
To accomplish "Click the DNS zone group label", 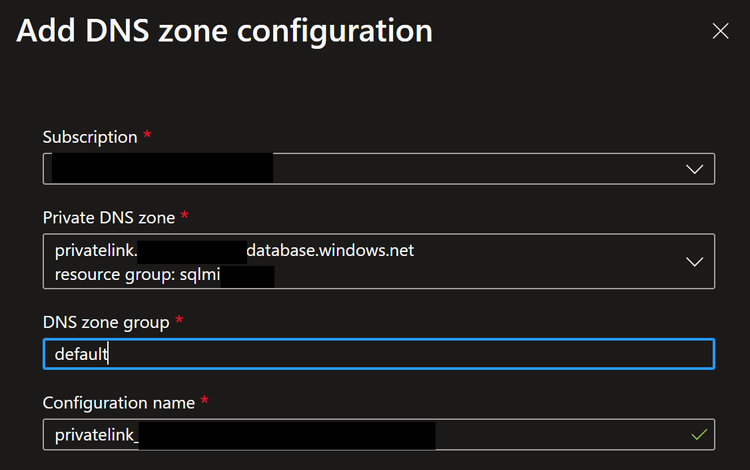I will point(106,322).
